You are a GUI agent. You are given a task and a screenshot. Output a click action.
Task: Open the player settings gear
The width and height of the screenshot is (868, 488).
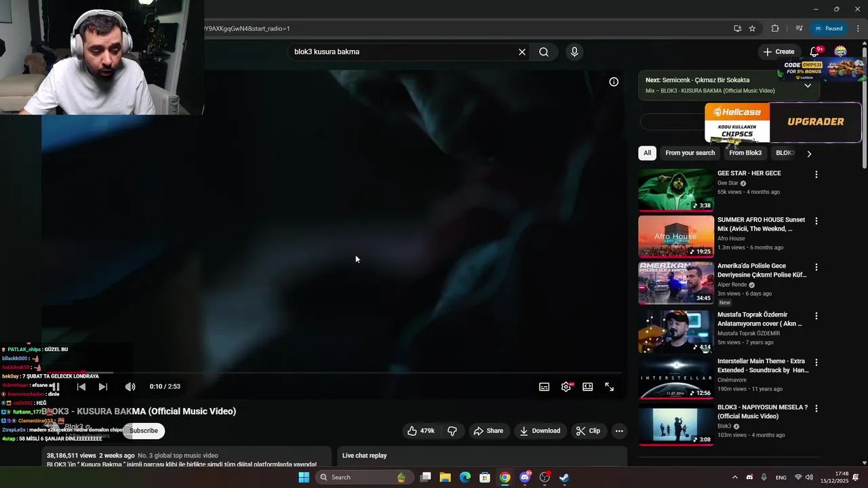click(566, 387)
